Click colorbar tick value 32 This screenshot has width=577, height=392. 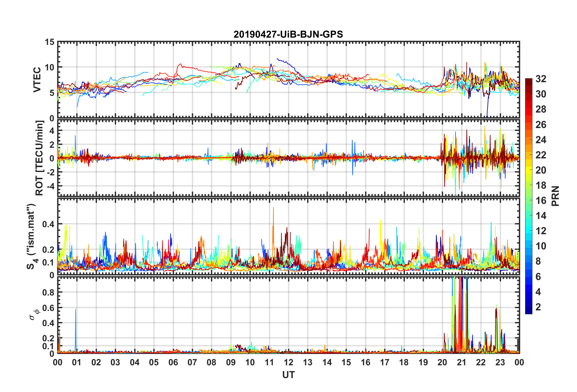[x=541, y=79]
